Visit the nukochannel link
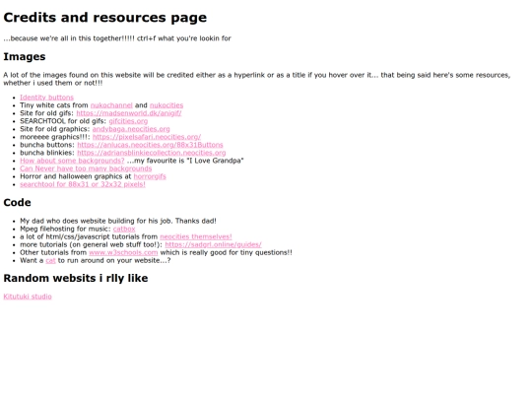 (x=111, y=105)
